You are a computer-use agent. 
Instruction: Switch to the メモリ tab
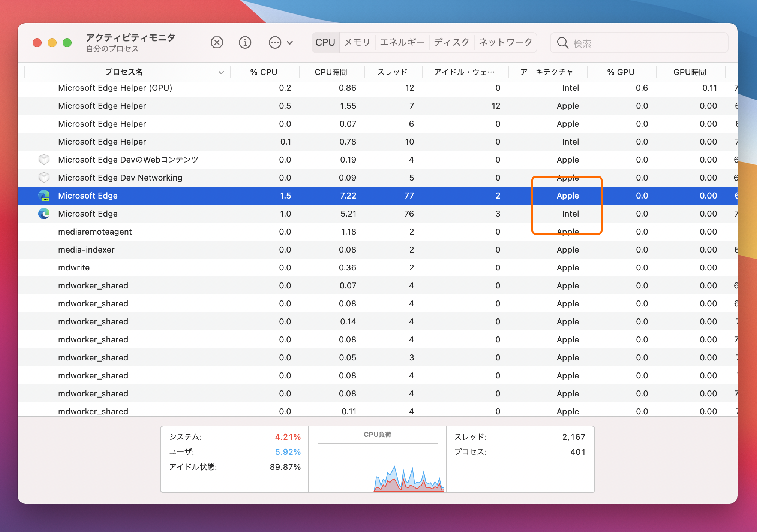[357, 42]
